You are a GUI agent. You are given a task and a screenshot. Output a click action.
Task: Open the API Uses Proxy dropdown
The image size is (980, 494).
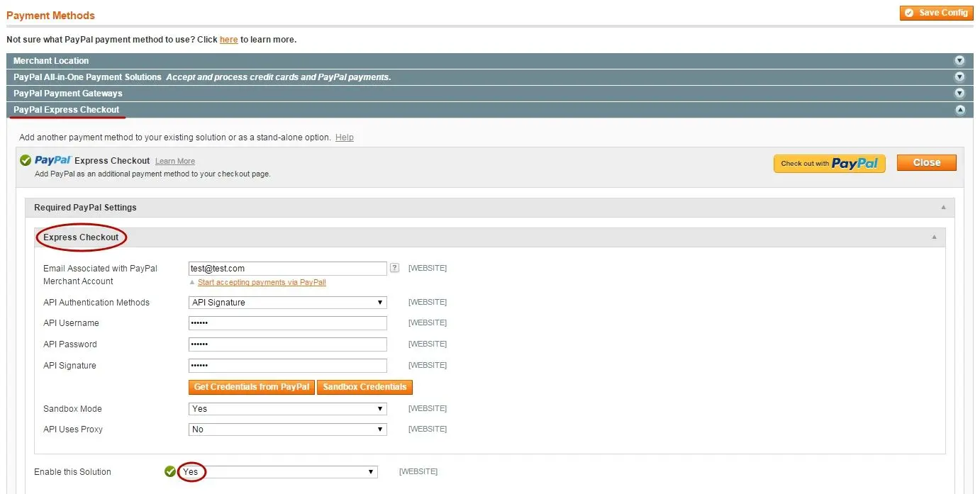point(288,430)
